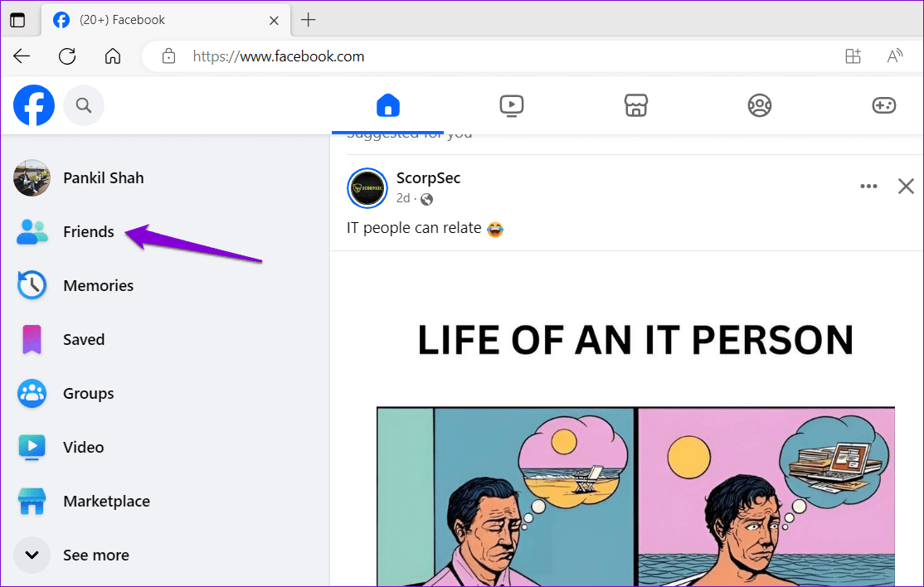Hide the ScorpSec post with the X

point(906,187)
